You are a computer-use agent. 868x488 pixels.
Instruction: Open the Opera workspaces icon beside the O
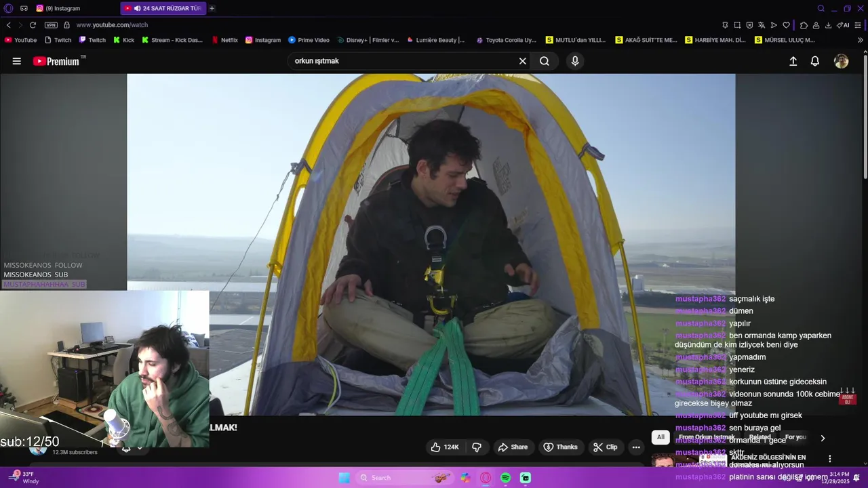(24, 8)
